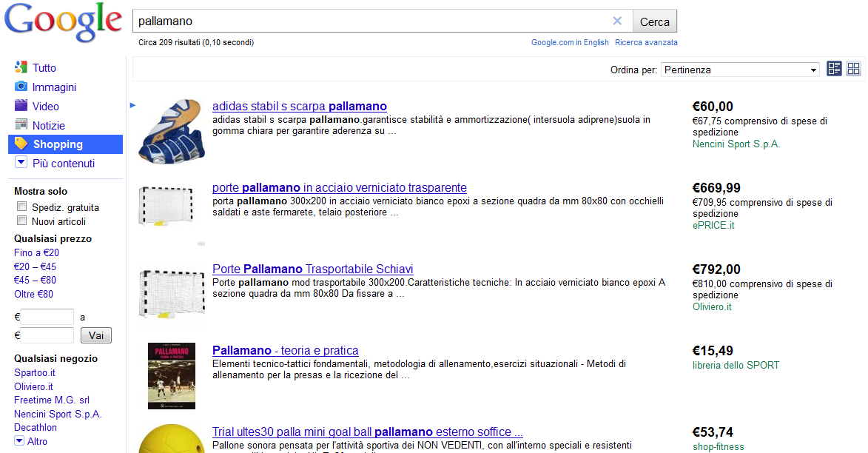Switch to grid view icon
This screenshot has width=868, height=453.
[x=854, y=69]
